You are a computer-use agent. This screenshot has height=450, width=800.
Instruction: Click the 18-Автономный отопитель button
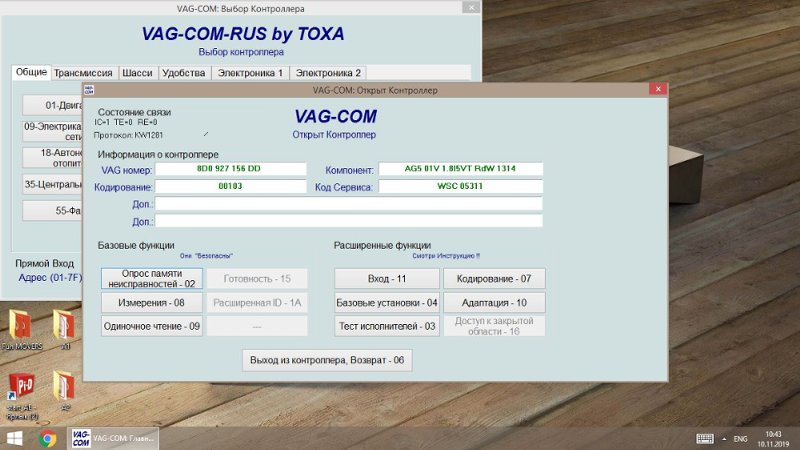(53, 158)
